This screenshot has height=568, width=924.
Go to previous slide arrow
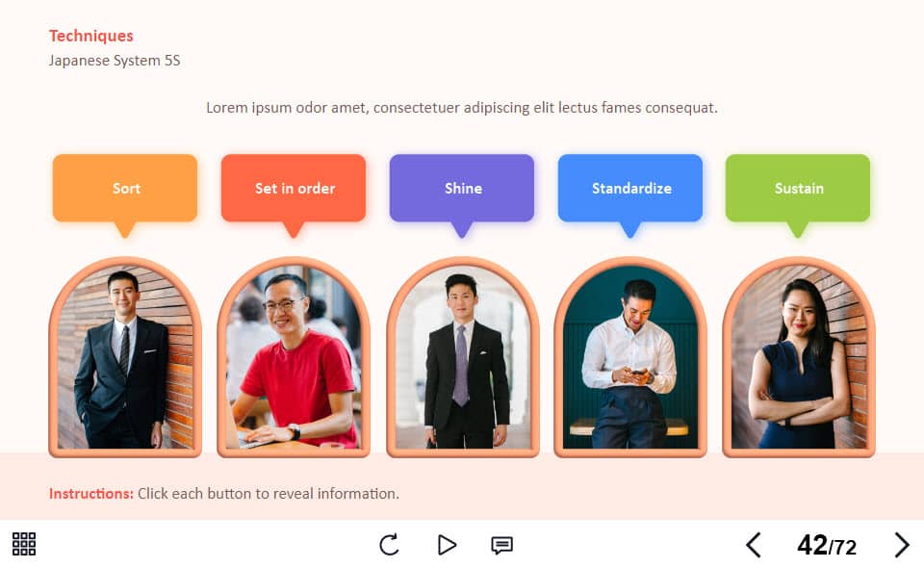coord(754,545)
